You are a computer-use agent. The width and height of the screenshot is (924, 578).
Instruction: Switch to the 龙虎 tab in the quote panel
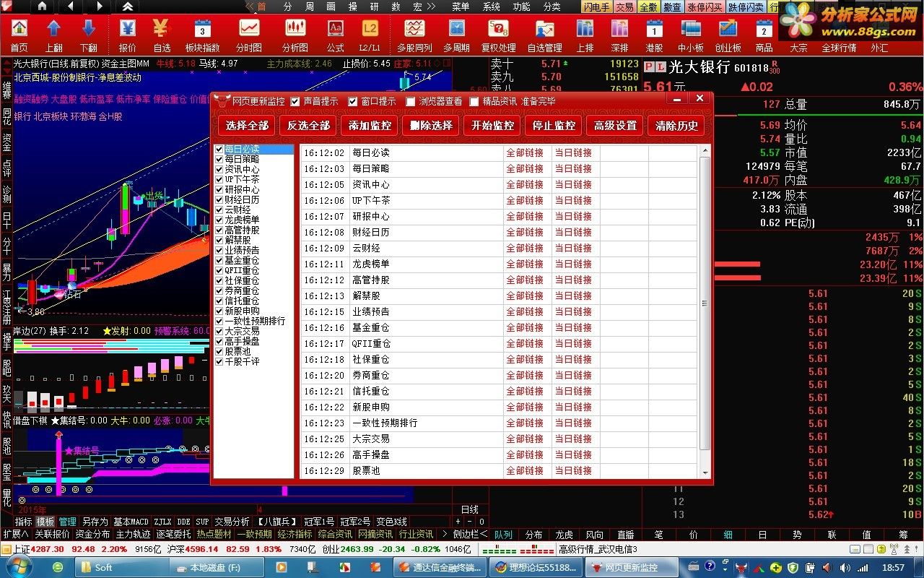(x=564, y=535)
